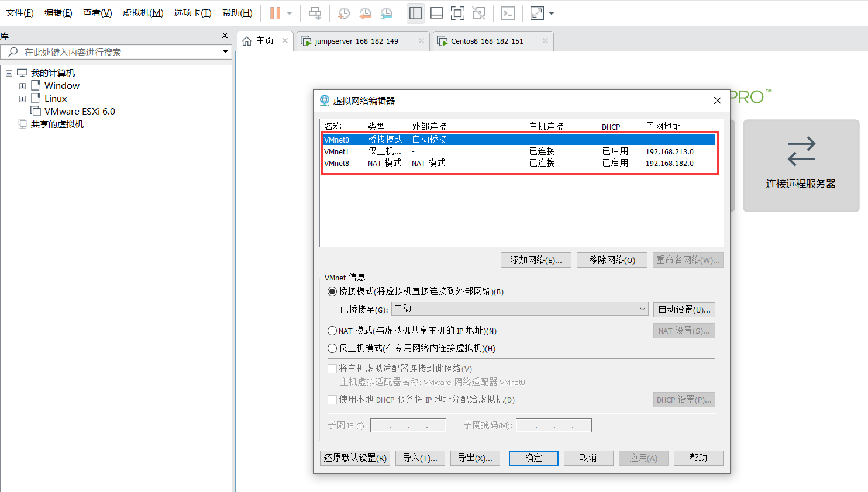This screenshot has height=492, width=868.
Task: Select the host-only mode radio button
Action: [x=332, y=348]
